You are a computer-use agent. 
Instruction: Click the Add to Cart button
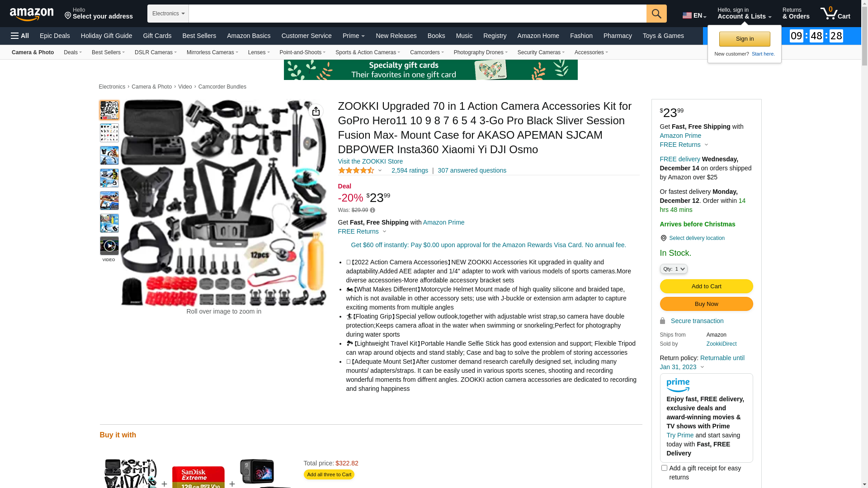[706, 286]
